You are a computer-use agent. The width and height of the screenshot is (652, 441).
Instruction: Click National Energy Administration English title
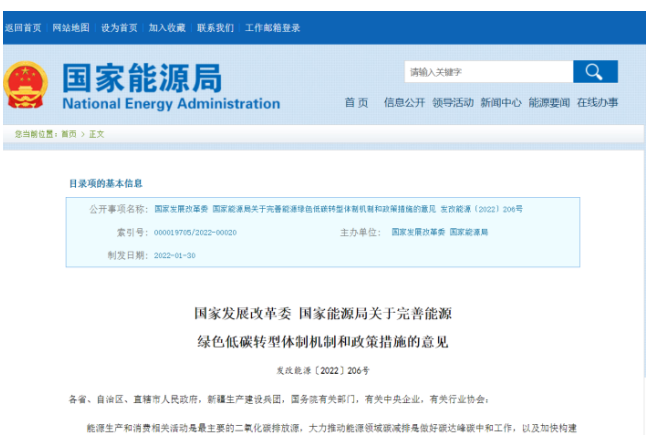click(171, 103)
